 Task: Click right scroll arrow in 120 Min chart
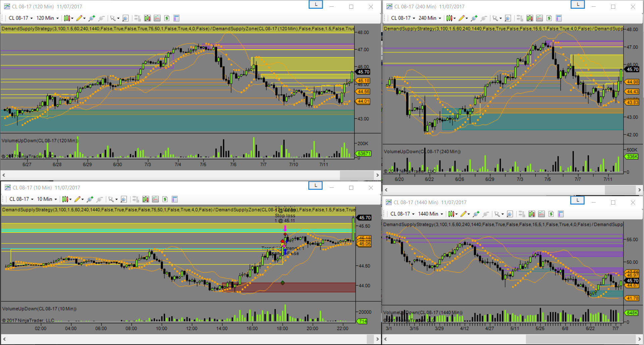click(378, 175)
